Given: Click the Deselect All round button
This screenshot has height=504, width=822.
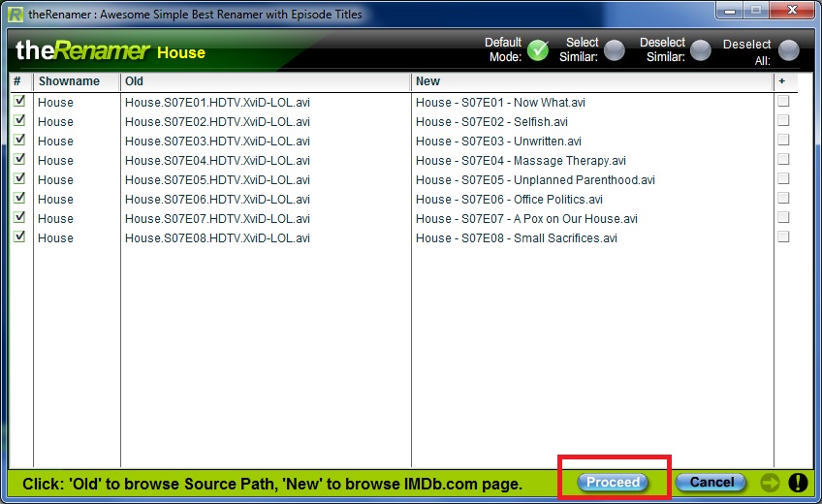Looking at the screenshot, I should pyautogui.click(x=789, y=50).
